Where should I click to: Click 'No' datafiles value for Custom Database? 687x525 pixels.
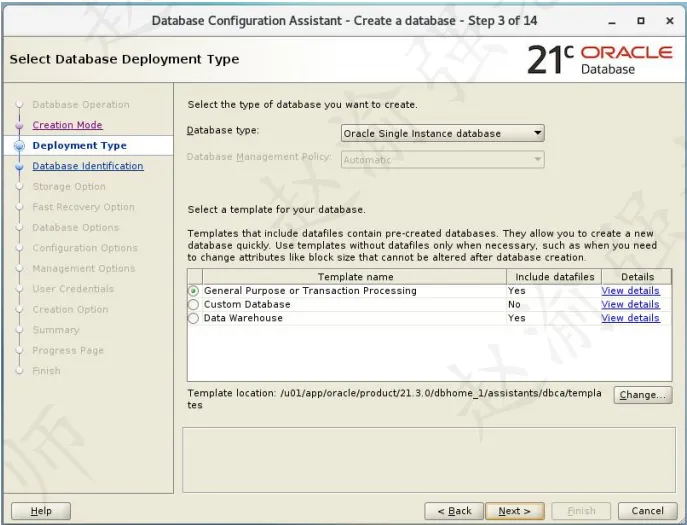click(x=514, y=304)
